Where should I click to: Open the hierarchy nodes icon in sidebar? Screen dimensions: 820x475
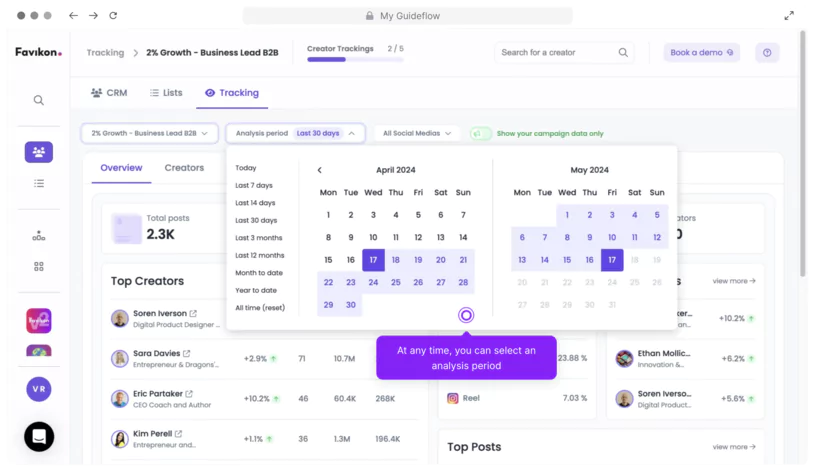pyautogui.click(x=39, y=236)
